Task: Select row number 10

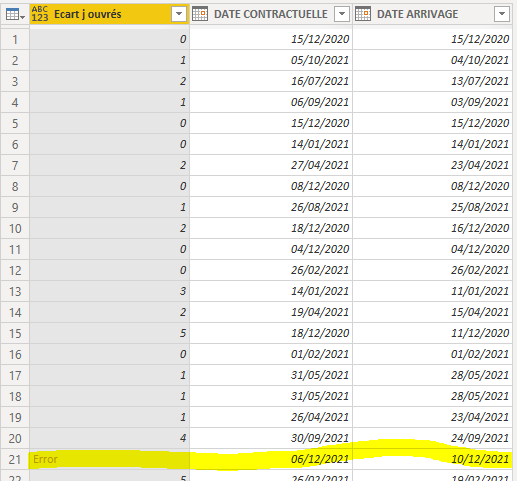Action: click(x=15, y=229)
